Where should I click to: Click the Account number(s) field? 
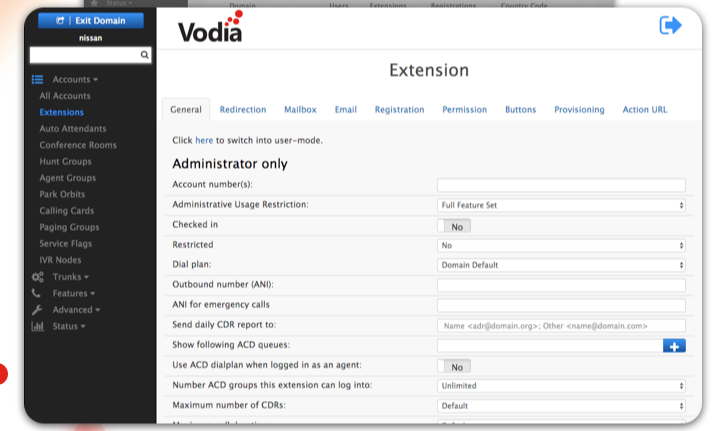click(561, 185)
